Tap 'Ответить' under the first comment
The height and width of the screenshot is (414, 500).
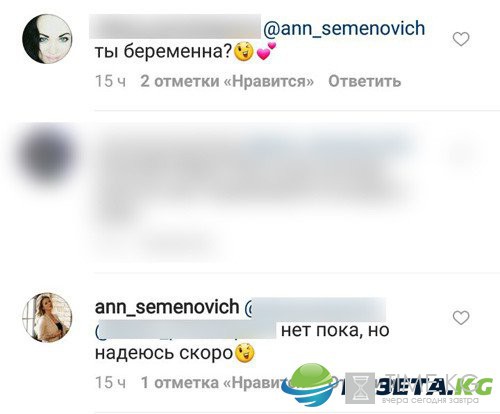(x=365, y=81)
